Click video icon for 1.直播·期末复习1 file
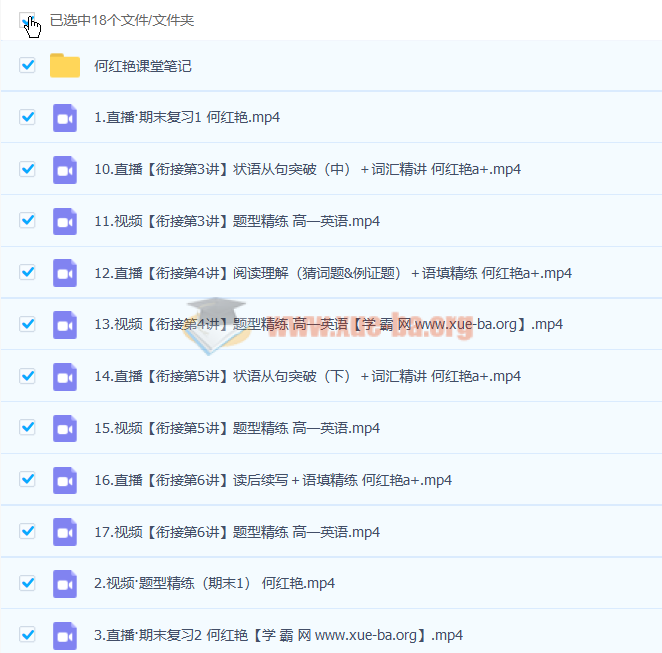 pyautogui.click(x=65, y=118)
